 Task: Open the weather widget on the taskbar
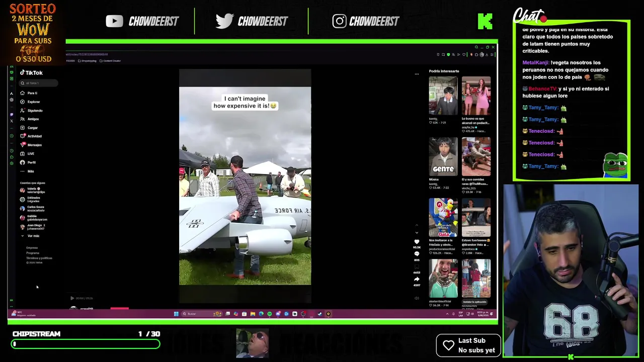(23, 314)
